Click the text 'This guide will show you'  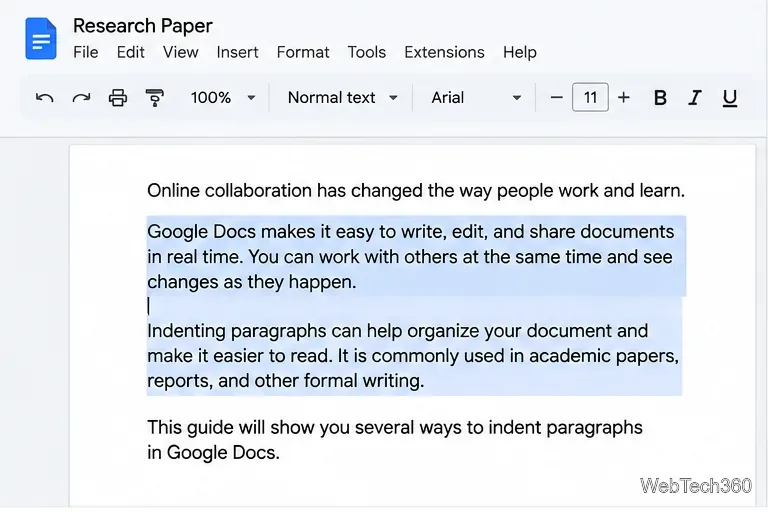click(x=248, y=428)
